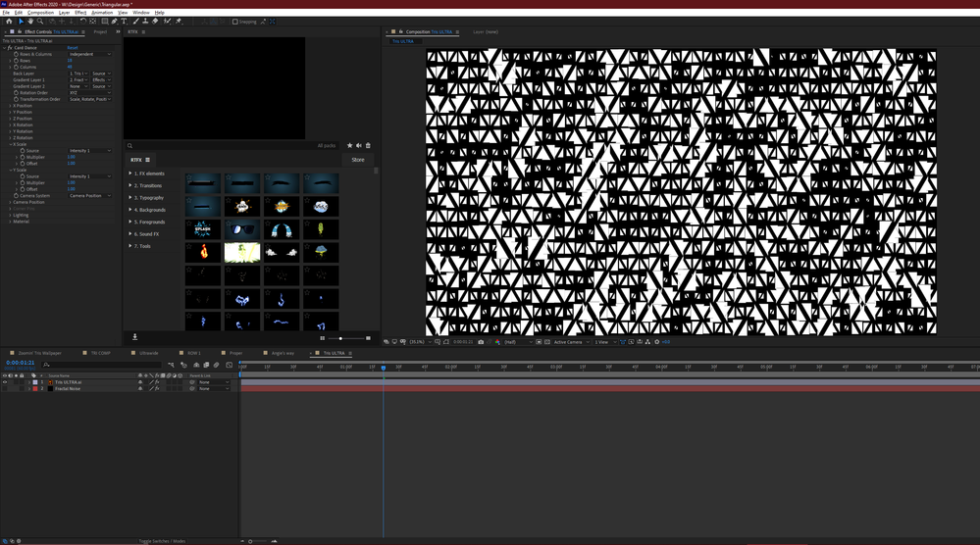
Task: Select the Zoom magnifier tool
Action: click(x=40, y=22)
